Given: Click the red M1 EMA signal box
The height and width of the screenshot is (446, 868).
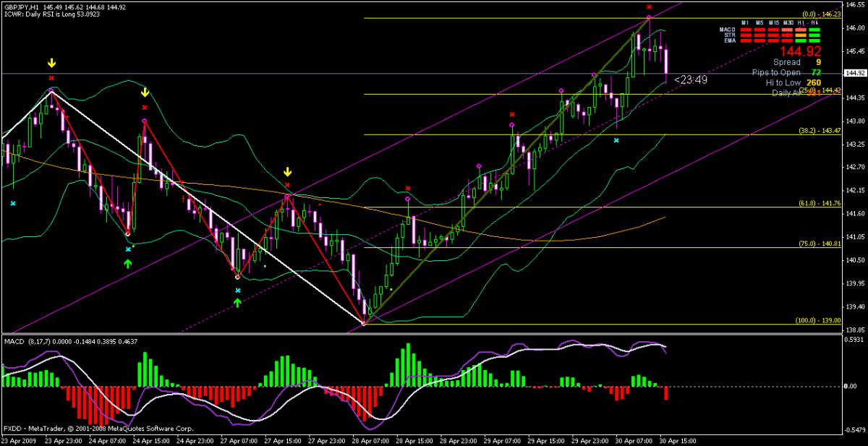Looking at the screenshot, I should coord(746,40).
